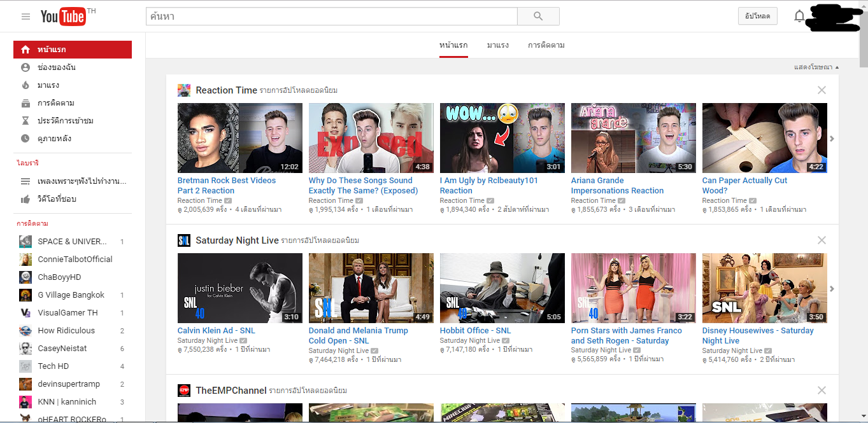Click the Ariana Grande Impersonations thumbnail
Screen dimensions: 868x423
[634, 138]
